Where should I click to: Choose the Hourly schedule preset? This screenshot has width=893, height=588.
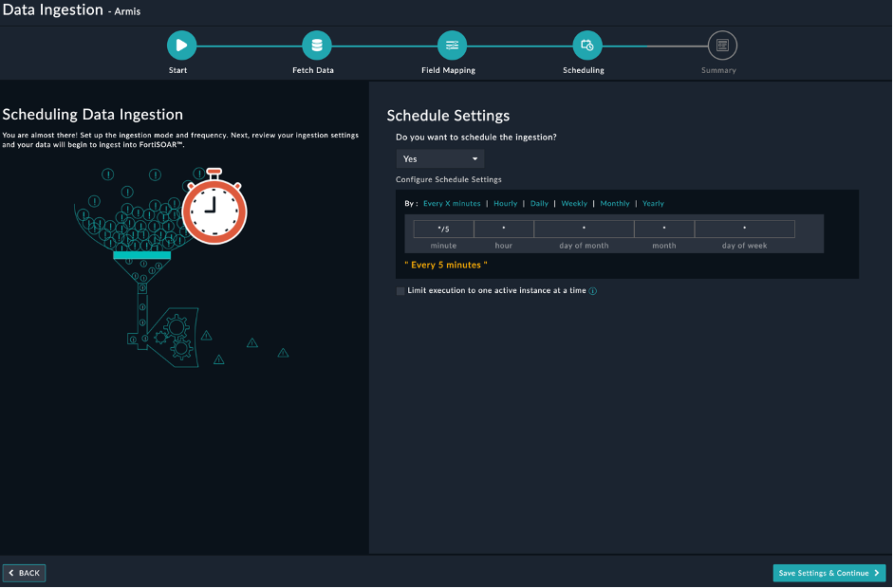click(506, 204)
